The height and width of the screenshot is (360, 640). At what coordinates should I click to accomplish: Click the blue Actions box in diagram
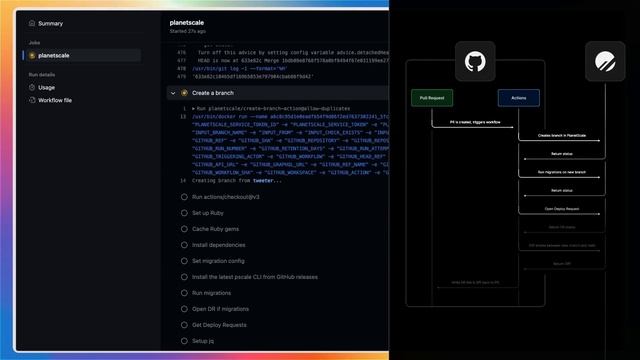tap(518, 98)
